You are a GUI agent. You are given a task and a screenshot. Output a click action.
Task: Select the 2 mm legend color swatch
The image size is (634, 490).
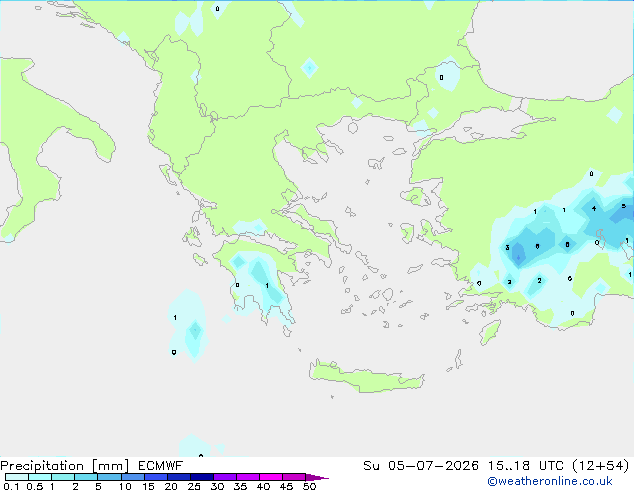[86, 477]
